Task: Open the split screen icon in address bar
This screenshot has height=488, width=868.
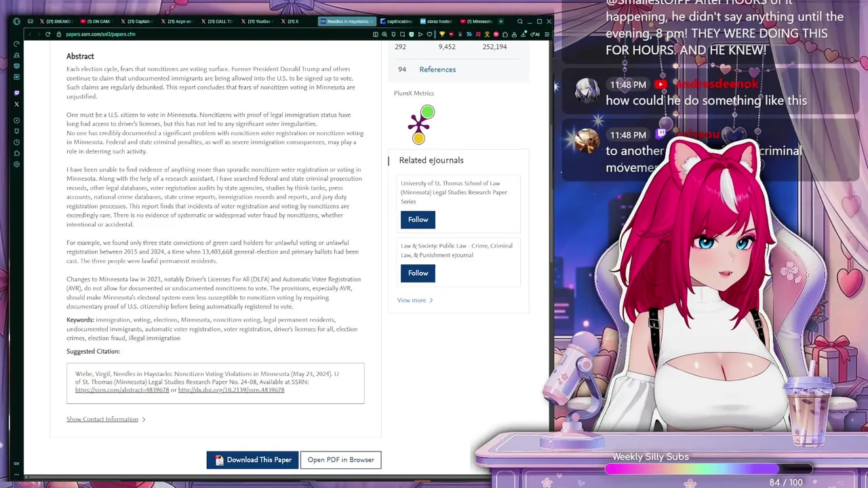Action: pyautogui.click(x=376, y=34)
